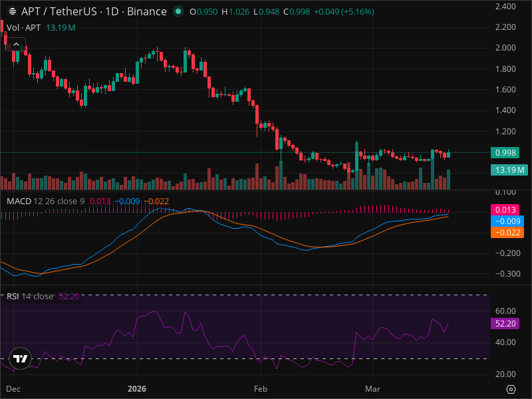Click the C0.998 close value in header
This screenshot has width=532, height=399.
[x=297, y=12]
